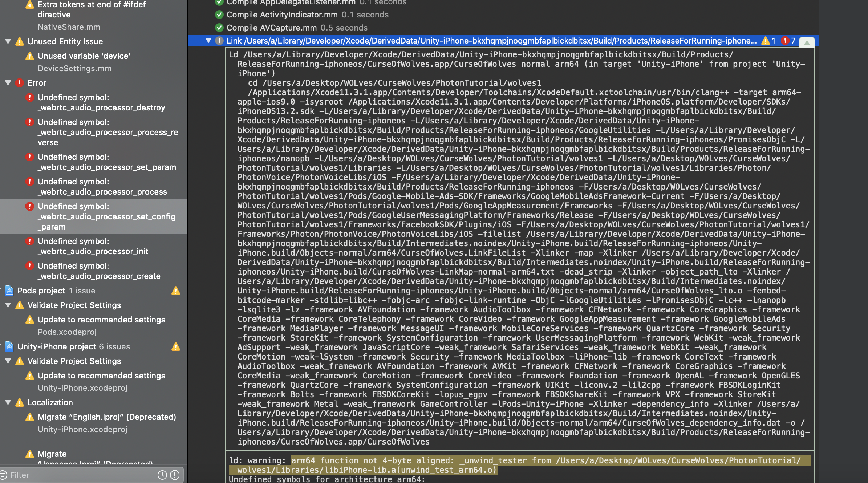Click green checkmark beside Compile ActivityIndicator.mm
The width and height of the screenshot is (868, 483).
click(x=219, y=15)
